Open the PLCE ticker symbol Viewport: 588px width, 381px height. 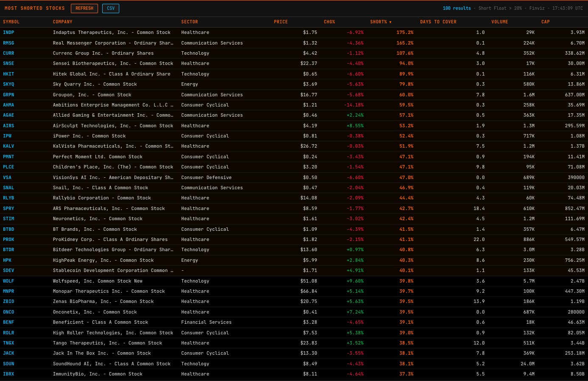[8, 167]
